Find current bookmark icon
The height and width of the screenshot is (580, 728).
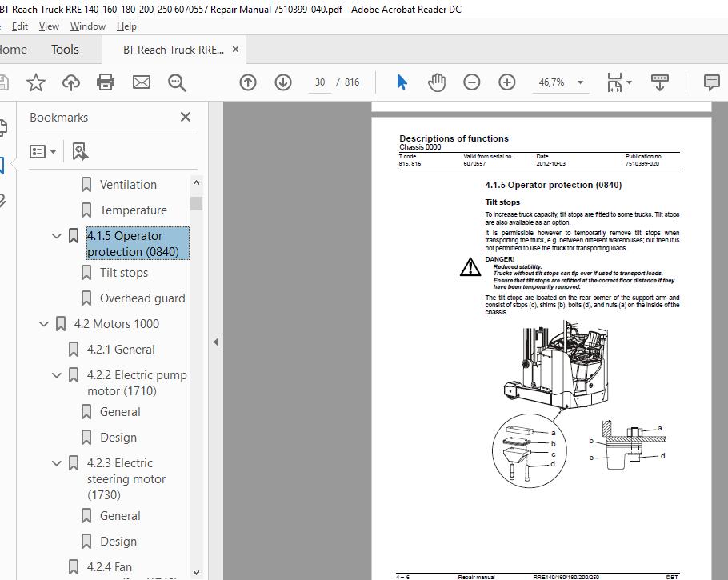click(80, 151)
